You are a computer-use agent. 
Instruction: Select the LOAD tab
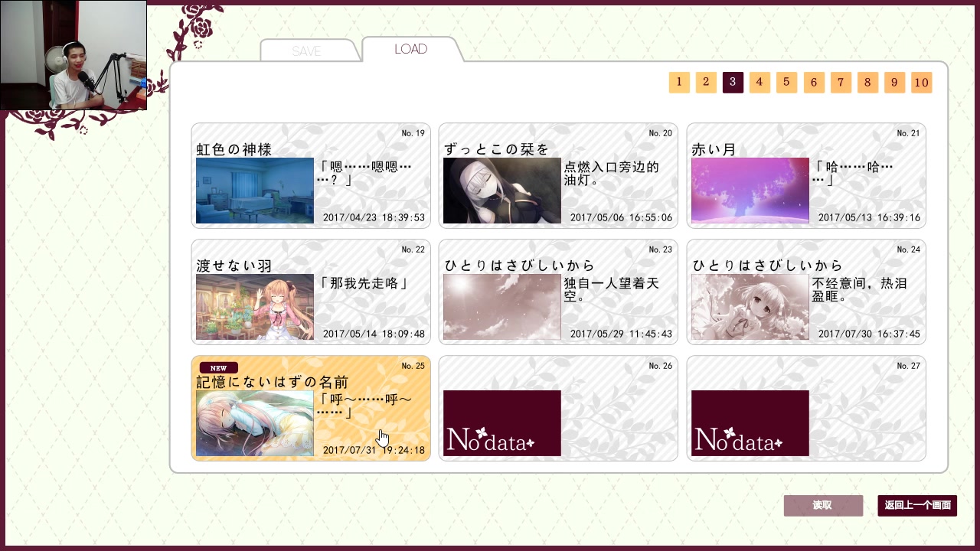(x=411, y=49)
